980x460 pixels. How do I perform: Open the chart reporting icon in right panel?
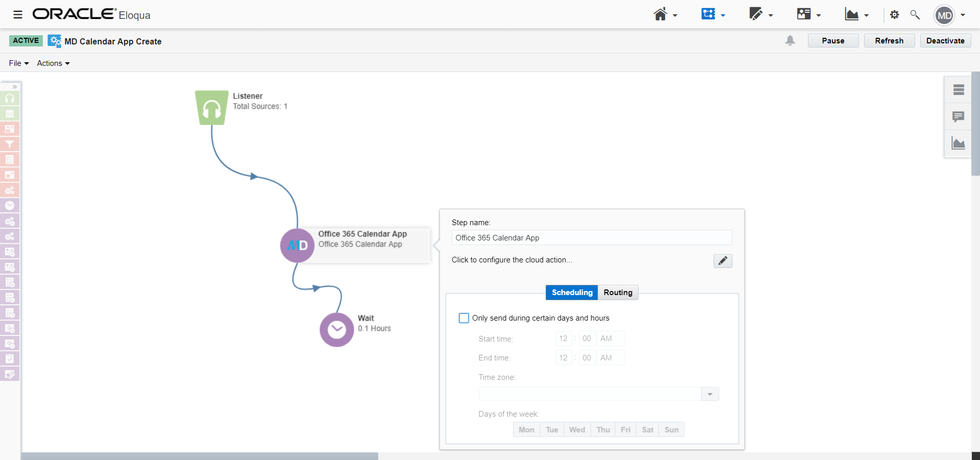point(958,144)
